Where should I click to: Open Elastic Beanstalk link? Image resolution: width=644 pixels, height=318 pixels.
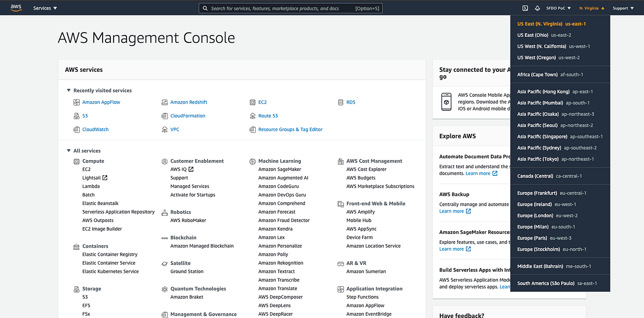point(100,203)
